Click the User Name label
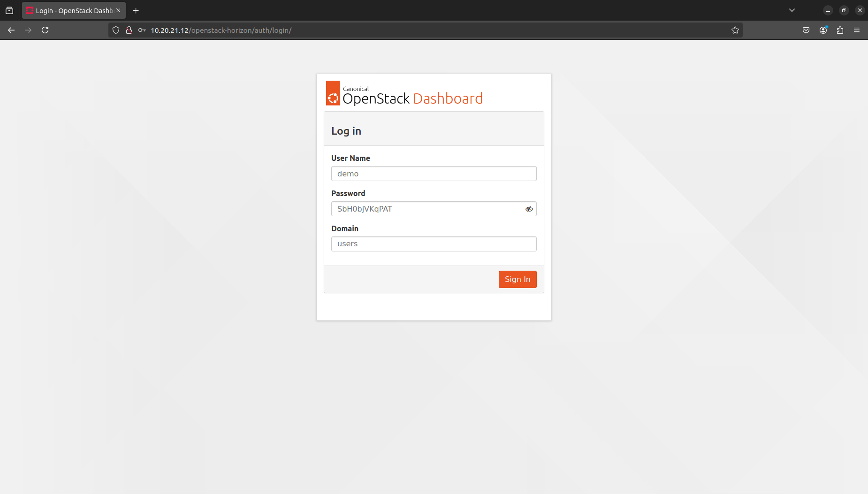Image resolution: width=868 pixels, height=494 pixels. 350,158
